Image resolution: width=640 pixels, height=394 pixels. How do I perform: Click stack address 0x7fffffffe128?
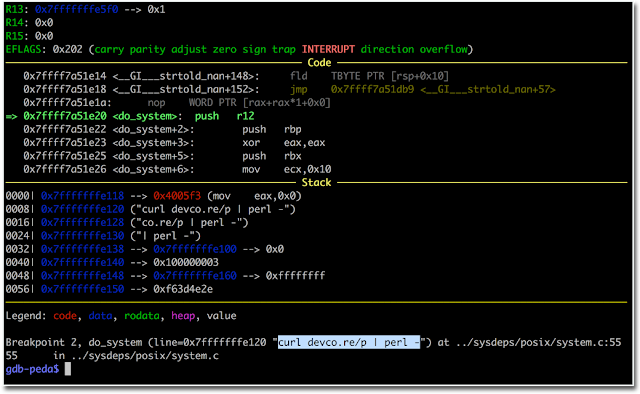82,223
